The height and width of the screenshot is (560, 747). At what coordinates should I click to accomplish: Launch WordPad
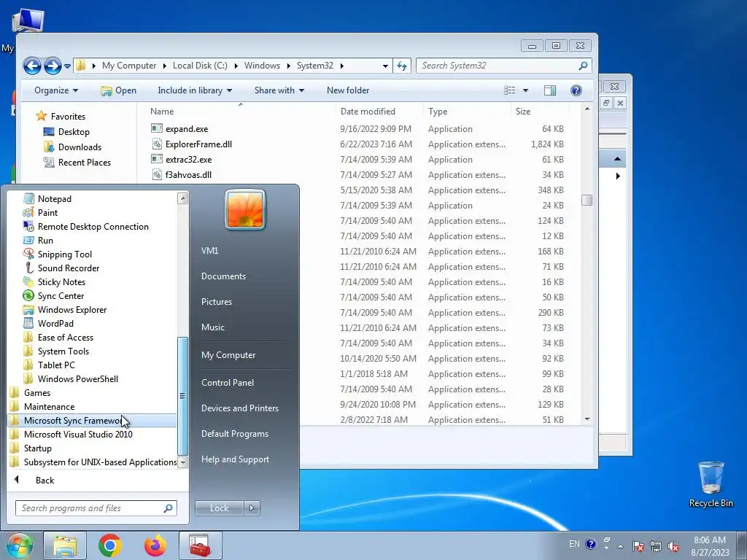pyautogui.click(x=55, y=323)
